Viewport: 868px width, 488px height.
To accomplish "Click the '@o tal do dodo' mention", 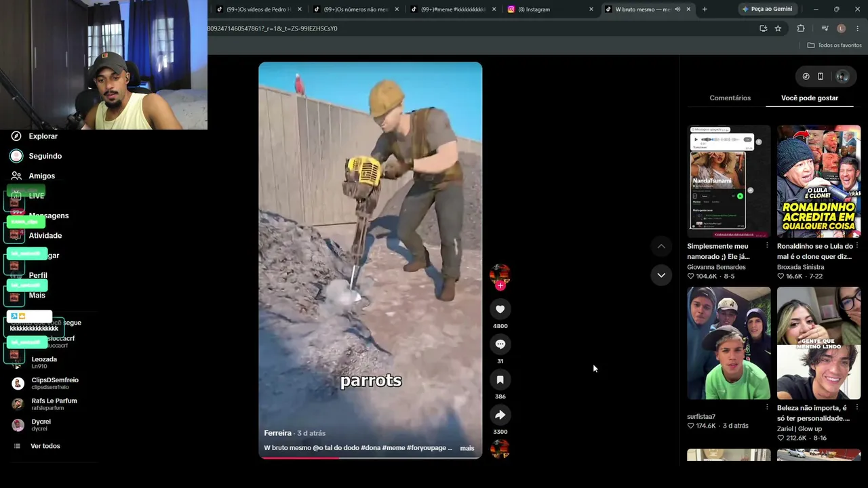I will [x=336, y=448].
